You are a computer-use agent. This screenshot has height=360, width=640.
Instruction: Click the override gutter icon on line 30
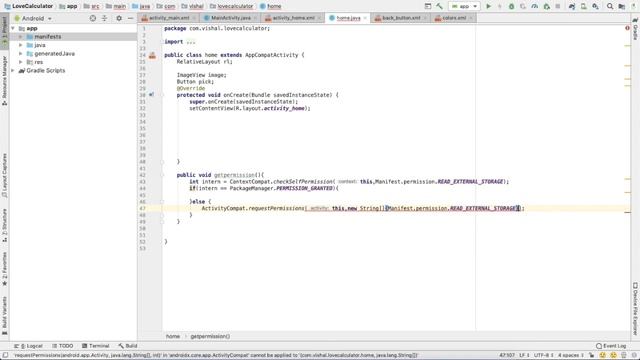(151, 95)
